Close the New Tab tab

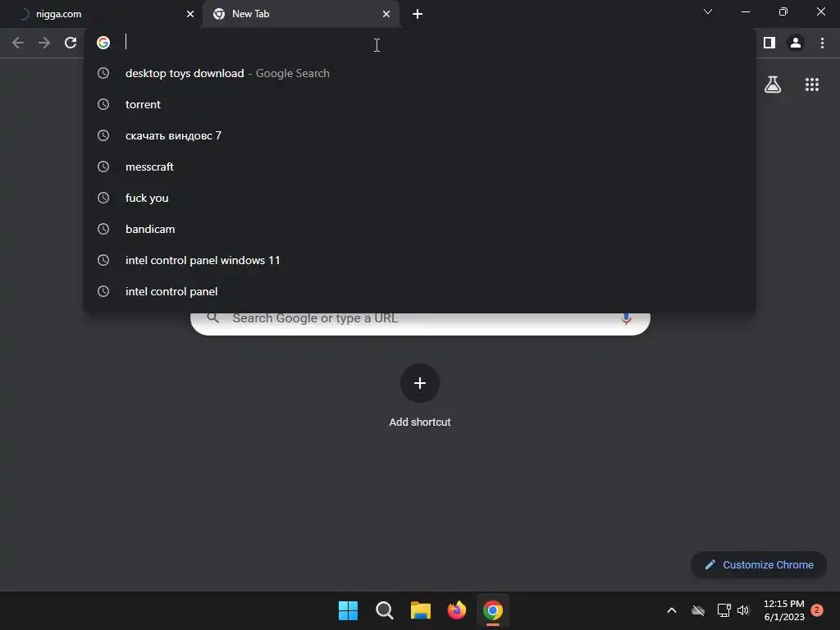pyautogui.click(x=386, y=14)
